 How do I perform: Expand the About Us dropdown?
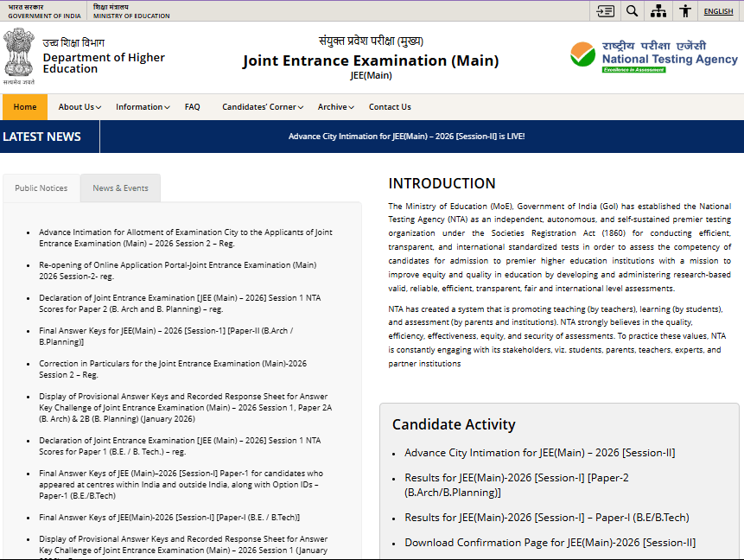coord(78,106)
